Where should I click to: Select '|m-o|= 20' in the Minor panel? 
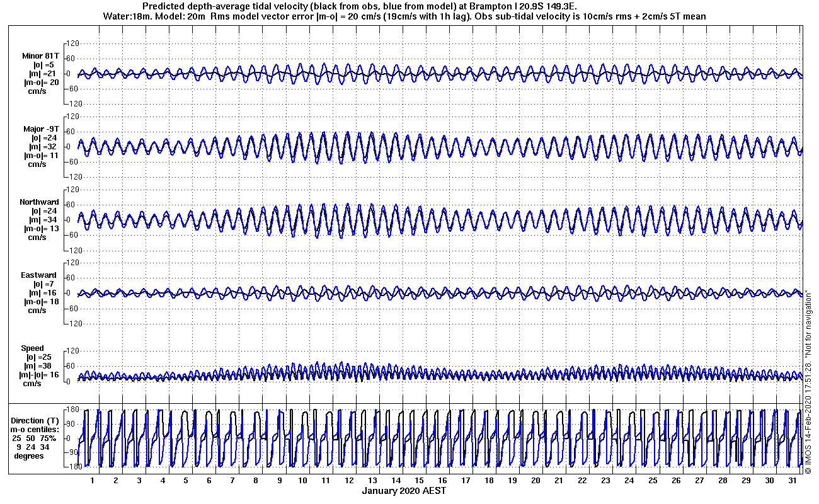[x=42, y=82]
